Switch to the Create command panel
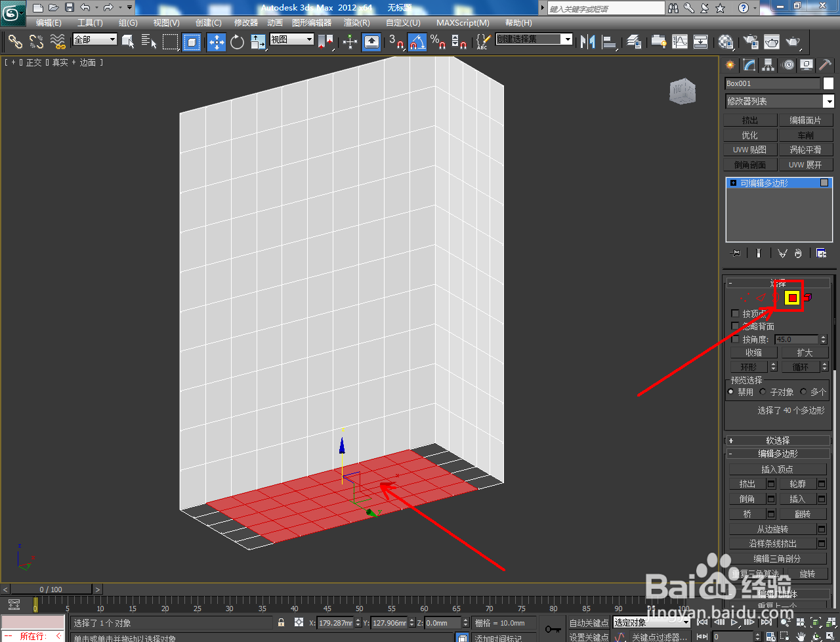840x642 pixels. pos(730,65)
